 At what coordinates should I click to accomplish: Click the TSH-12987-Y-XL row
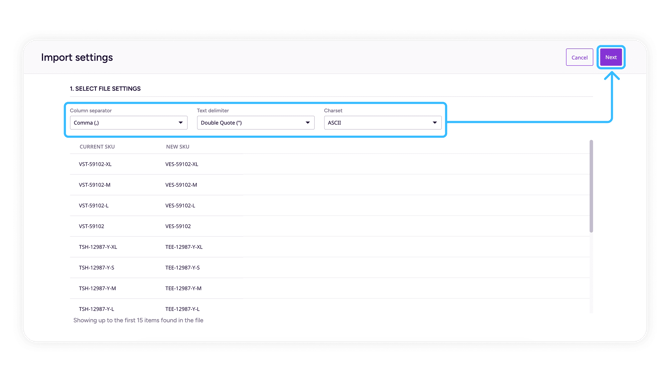330,247
